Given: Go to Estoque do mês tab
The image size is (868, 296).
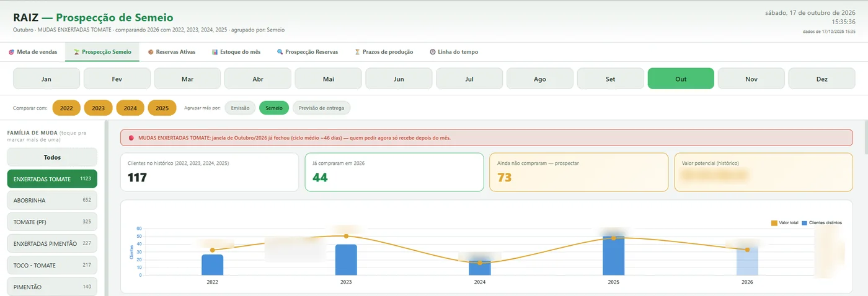Looking at the screenshot, I should (236, 52).
